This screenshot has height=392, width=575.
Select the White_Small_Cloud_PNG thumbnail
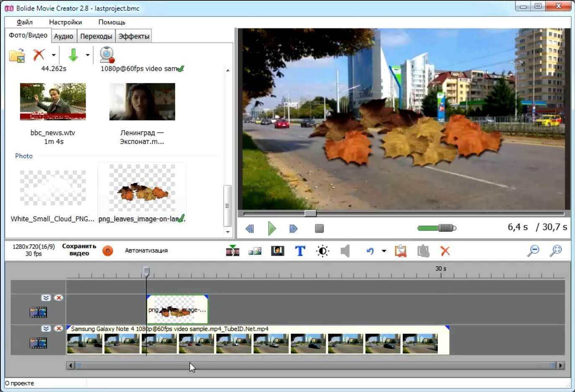(x=53, y=188)
